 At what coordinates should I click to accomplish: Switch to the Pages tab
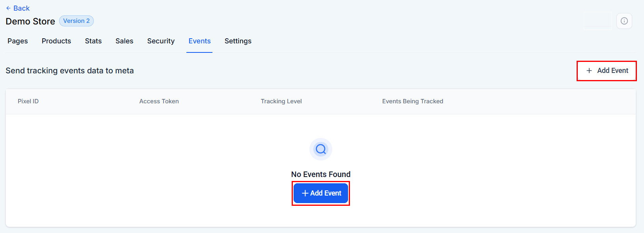coord(18,41)
